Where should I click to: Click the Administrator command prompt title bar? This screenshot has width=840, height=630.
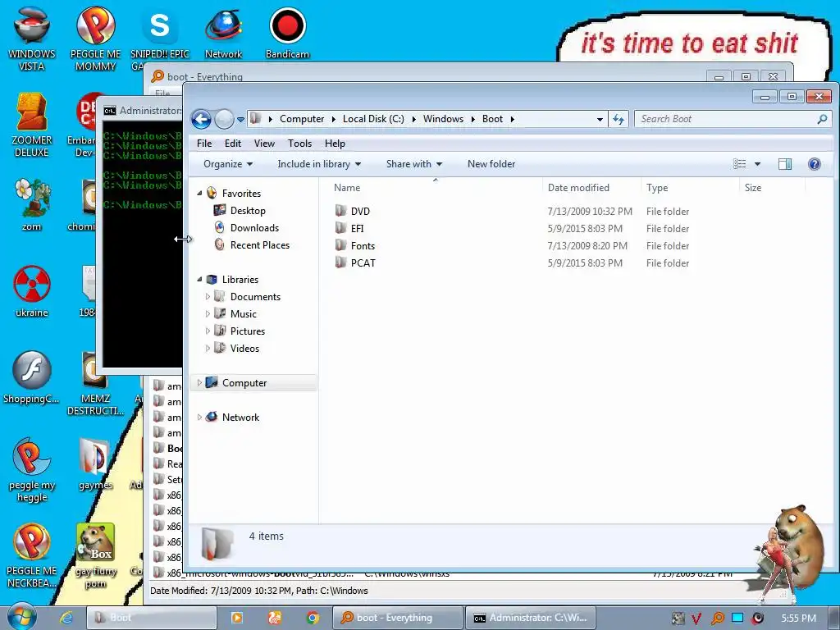click(x=143, y=111)
